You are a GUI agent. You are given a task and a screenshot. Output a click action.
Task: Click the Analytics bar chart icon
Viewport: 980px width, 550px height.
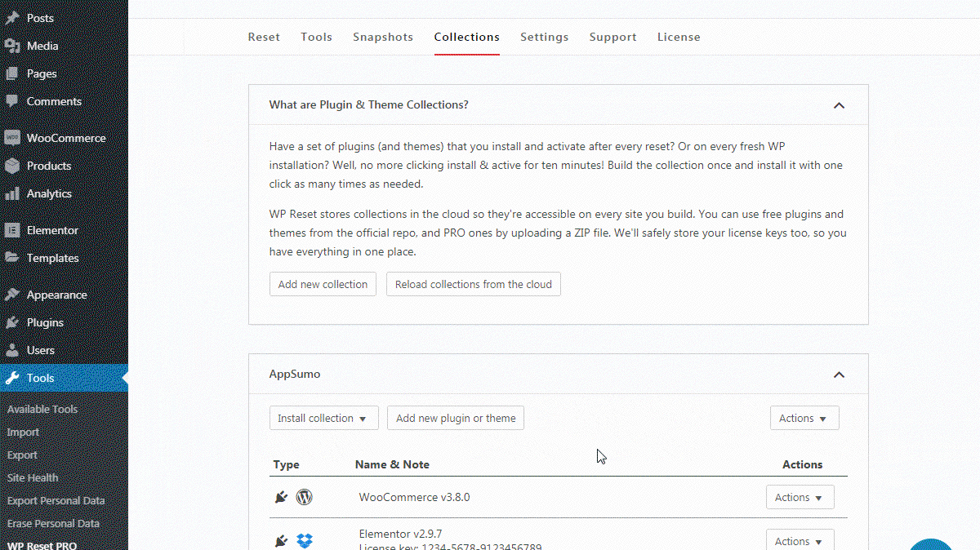(11, 193)
